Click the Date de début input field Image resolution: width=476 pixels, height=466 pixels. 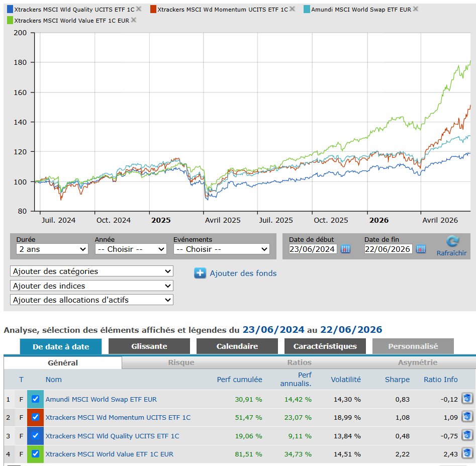click(313, 249)
